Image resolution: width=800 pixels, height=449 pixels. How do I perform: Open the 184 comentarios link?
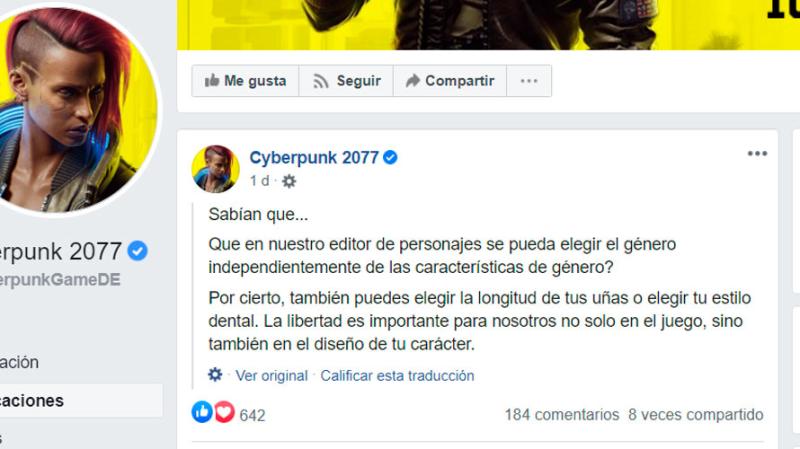[x=562, y=415]
